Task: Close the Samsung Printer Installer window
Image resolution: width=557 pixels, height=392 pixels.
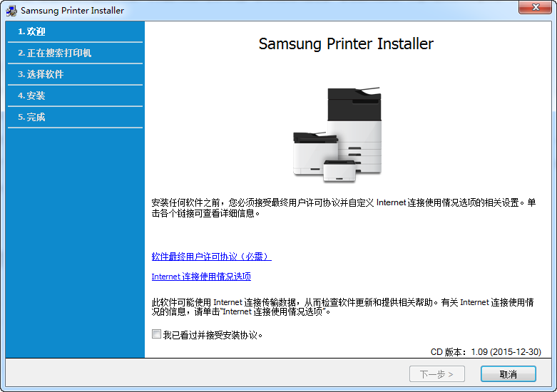Action: coord(536,7)
